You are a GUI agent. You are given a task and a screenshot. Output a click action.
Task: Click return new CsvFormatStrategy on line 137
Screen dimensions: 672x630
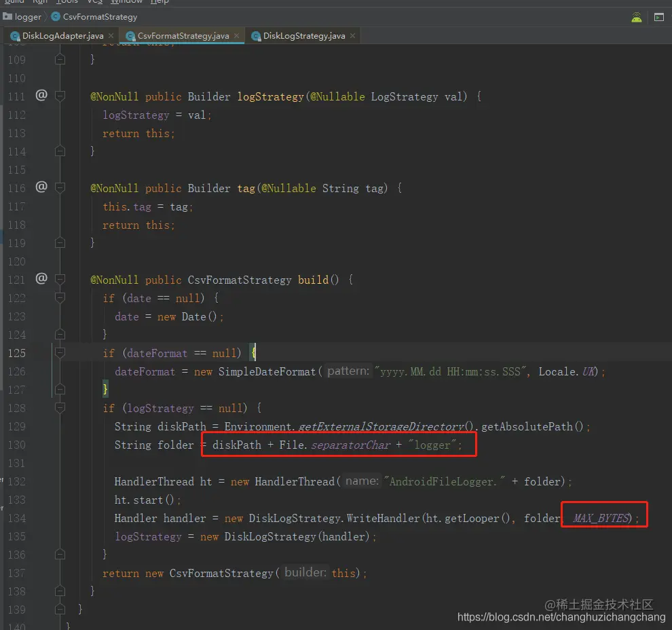click(188, 573)
